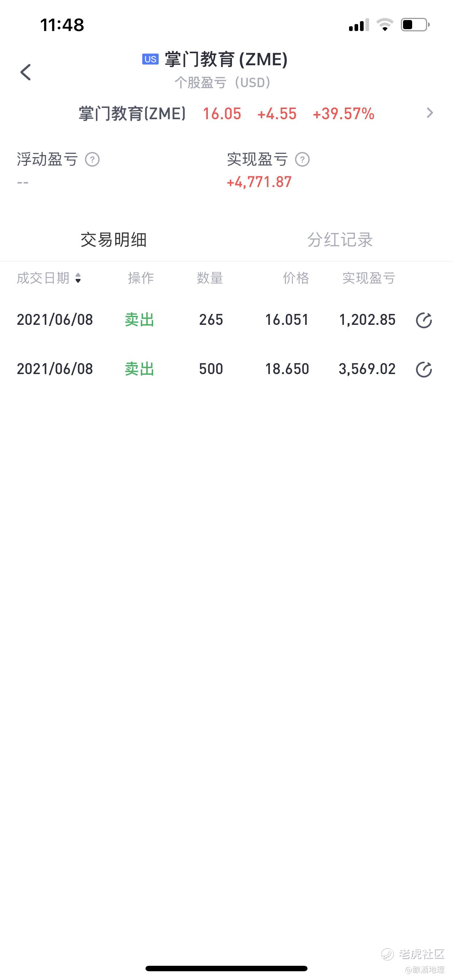This screenshot has height=980, width=453.
Task: Tap the battery status icon
Action: (x=415, y=25)
